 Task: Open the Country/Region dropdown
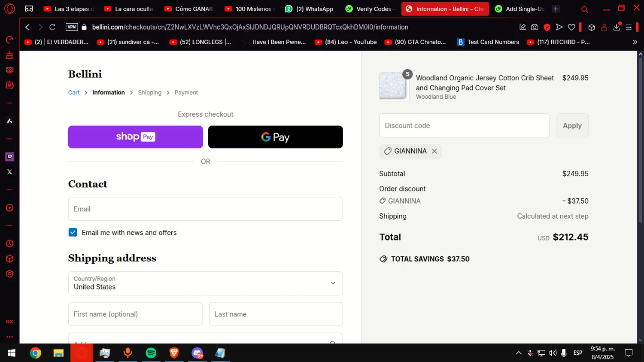[x=205, y=283]
